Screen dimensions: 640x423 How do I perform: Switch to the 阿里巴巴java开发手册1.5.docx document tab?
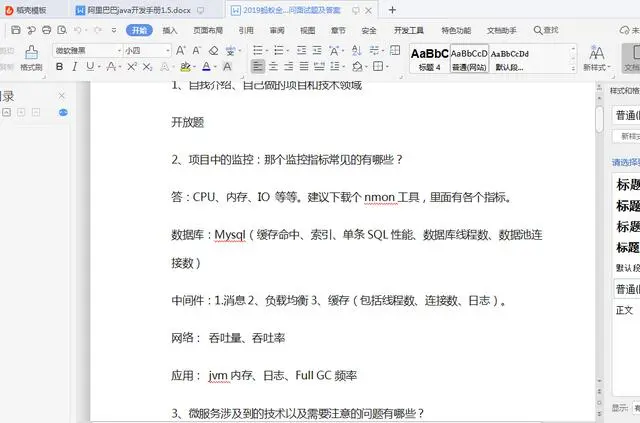point(140,10)
